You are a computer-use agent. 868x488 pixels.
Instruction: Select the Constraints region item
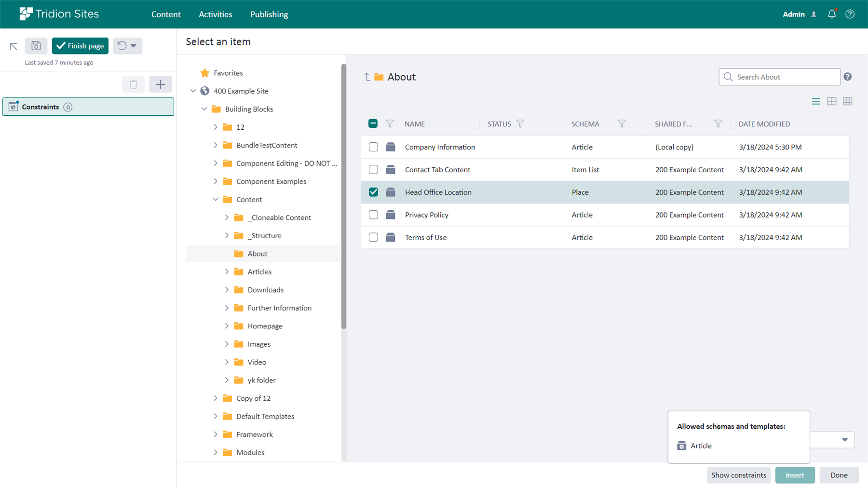[88, 107]
